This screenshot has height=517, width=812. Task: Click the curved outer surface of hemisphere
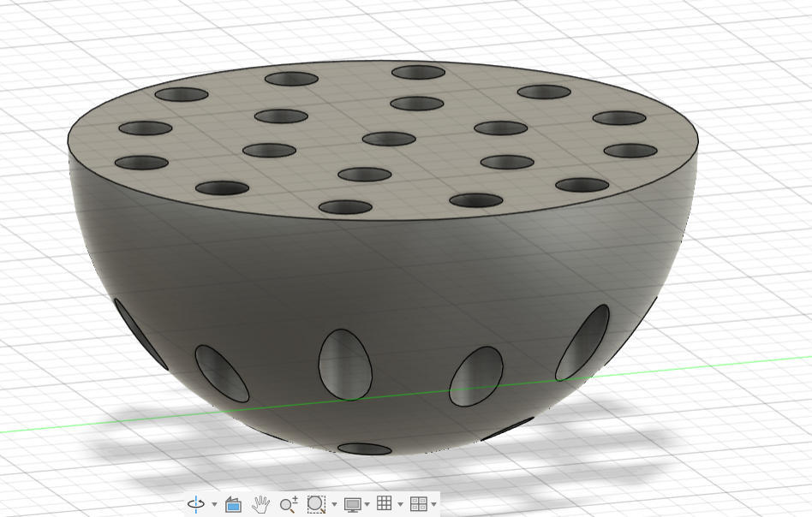tap(257, 282)
